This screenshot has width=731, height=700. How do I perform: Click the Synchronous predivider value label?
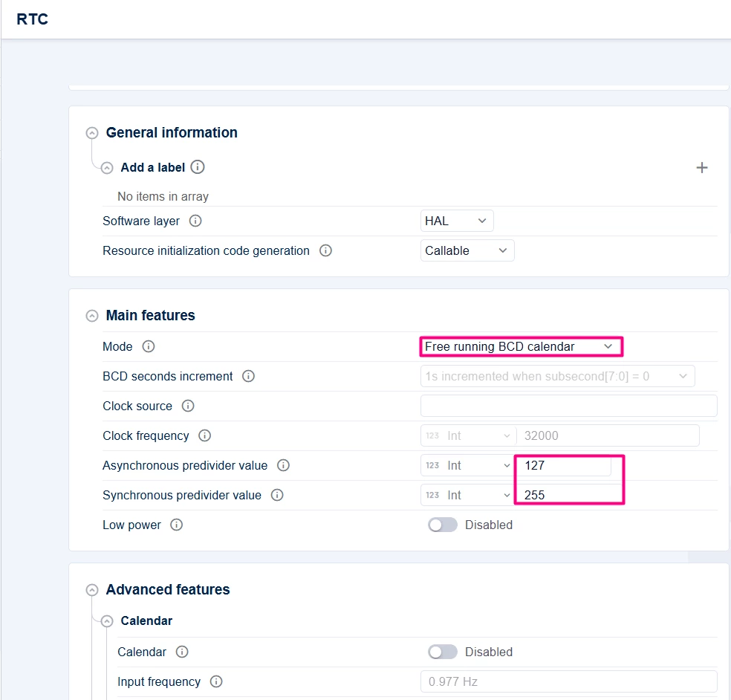pos(182,495)
